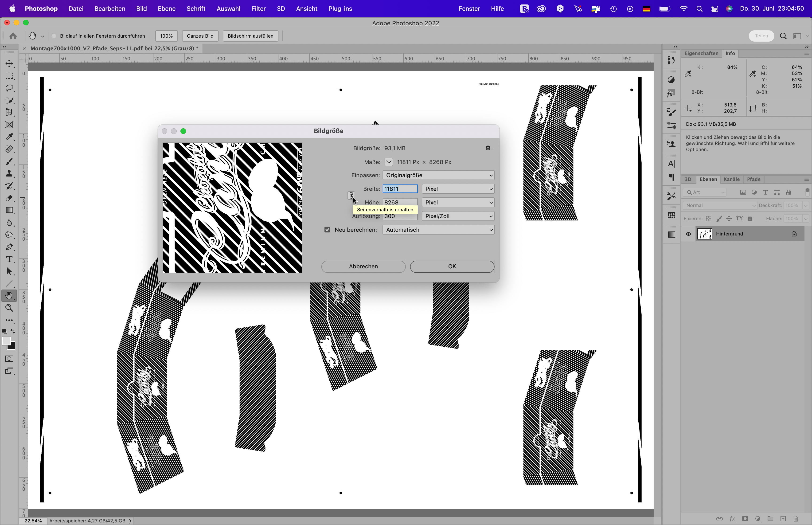Open the Fenster menu

click(x=469, y=8)
